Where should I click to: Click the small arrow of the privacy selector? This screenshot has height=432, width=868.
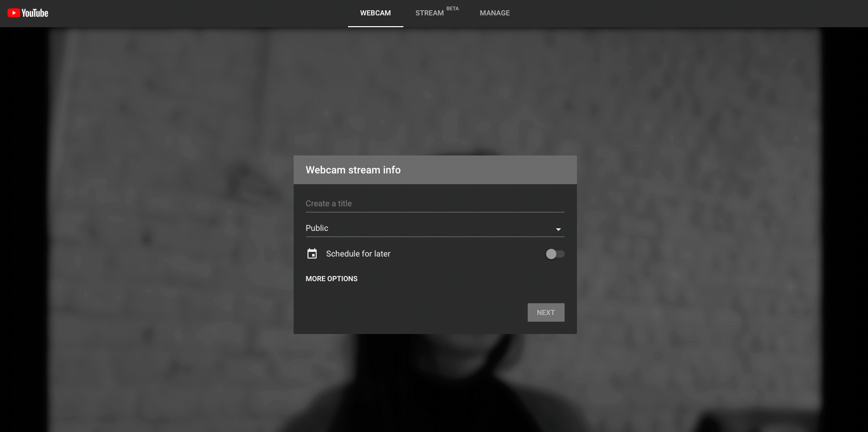(x=558, y=229)
